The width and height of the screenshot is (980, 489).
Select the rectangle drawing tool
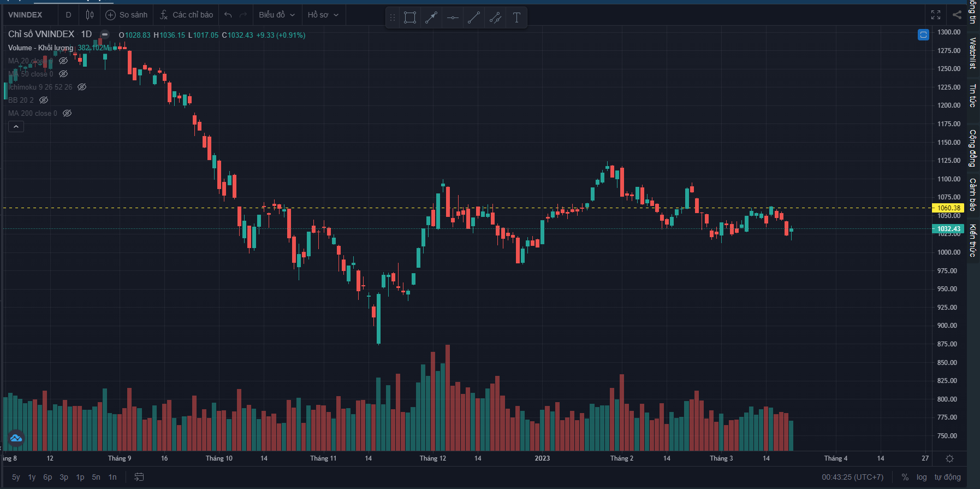pos(409,17)
